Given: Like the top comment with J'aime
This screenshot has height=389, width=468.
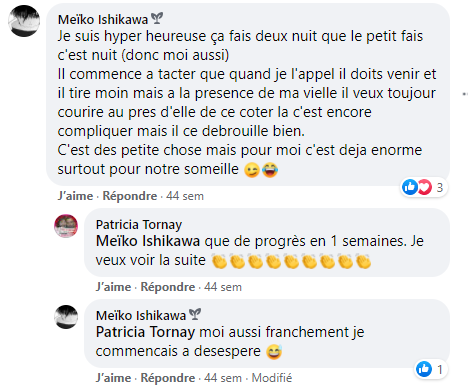Looking at the screenshot, I should tap(75, 196).
